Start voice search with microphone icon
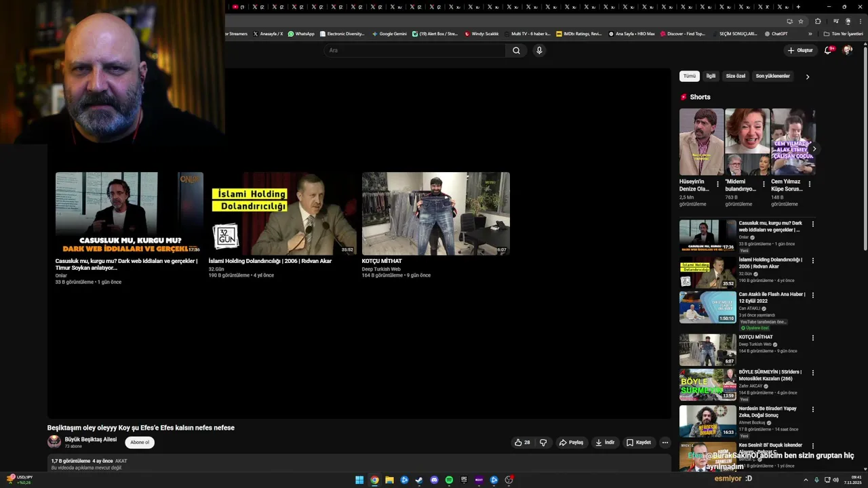Viewport: 868px width, 488px height. point(539,50)
